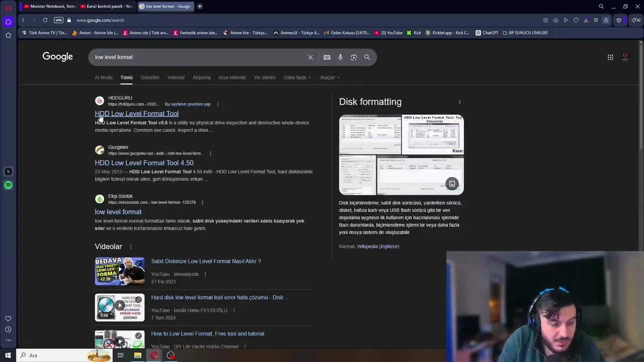Screen dimensions: 644x362
Task: Open X (Twitter) in the sidebar
Action: (x=8, y=171)
